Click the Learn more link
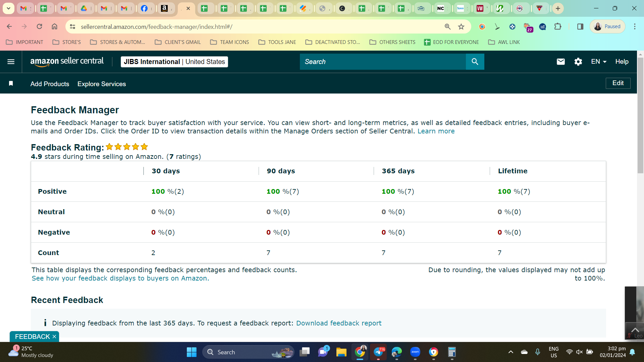The height and width of the screenshot is (362, 644). click(x=436, y=131)
